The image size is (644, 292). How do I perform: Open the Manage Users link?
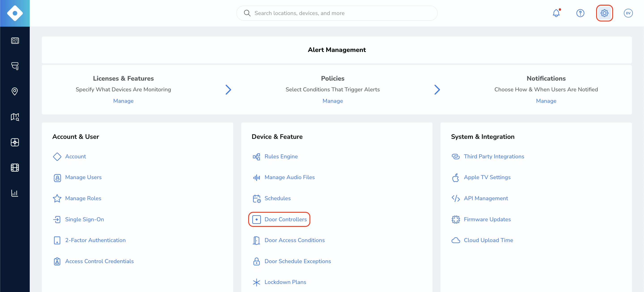point(83,177)
